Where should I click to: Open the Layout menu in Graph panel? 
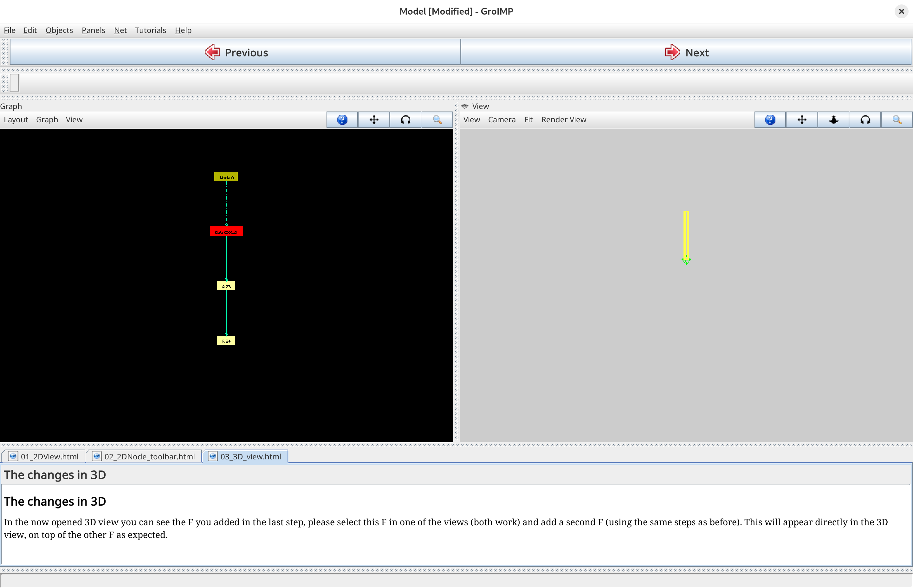pyautogui.click(x=16, y=120)
